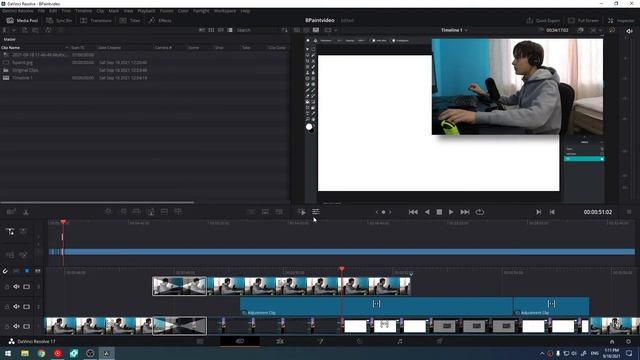Open the viewer Tools sliders icon
Screen dimensions: 640x360
(x=316, y=212)
